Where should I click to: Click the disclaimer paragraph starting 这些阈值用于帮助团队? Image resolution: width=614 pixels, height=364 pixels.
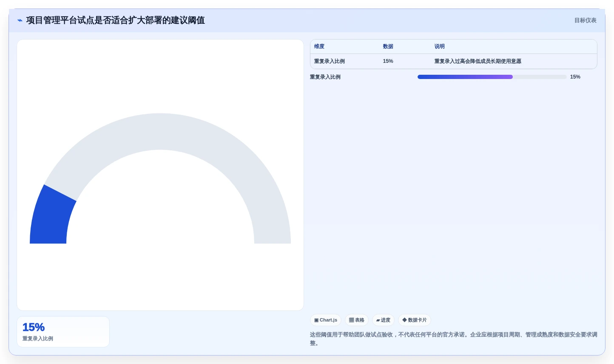454,339
